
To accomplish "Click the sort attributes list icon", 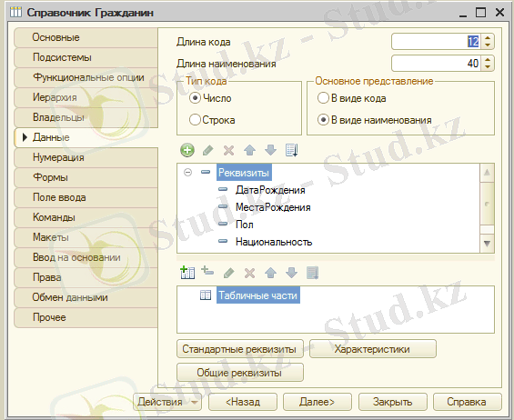I will tap(291, 150).
